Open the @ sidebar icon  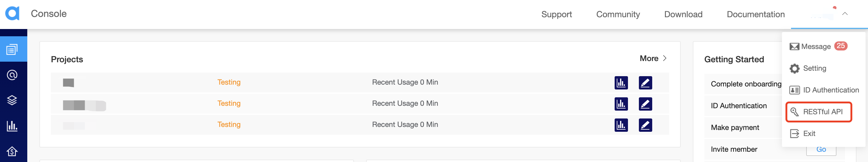click(x=12, y=75)
